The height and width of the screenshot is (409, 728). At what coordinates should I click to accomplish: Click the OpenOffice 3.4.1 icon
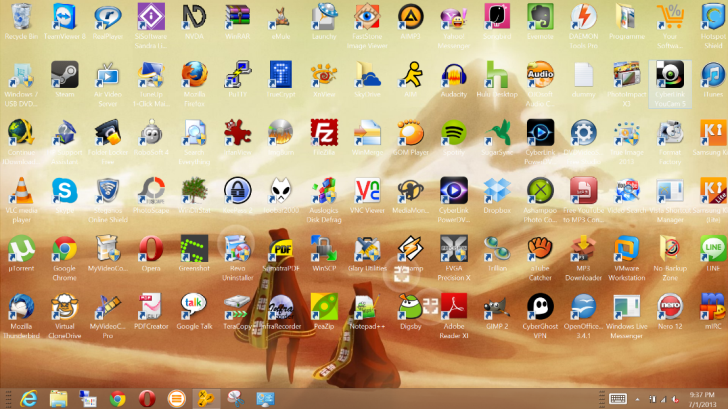[583, 307]
